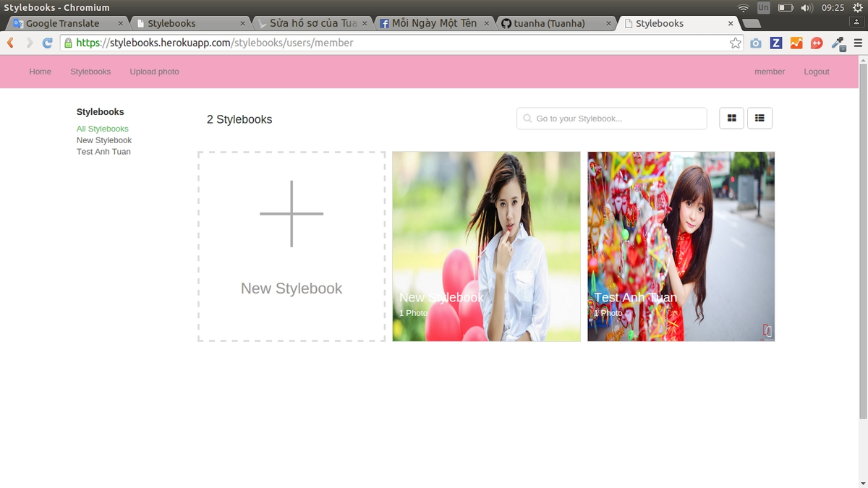Screen dimensions: 868x488
Task: Close the tuanha (Tuanha) tab
Action: pyautogui.click(x=608, y=23)
